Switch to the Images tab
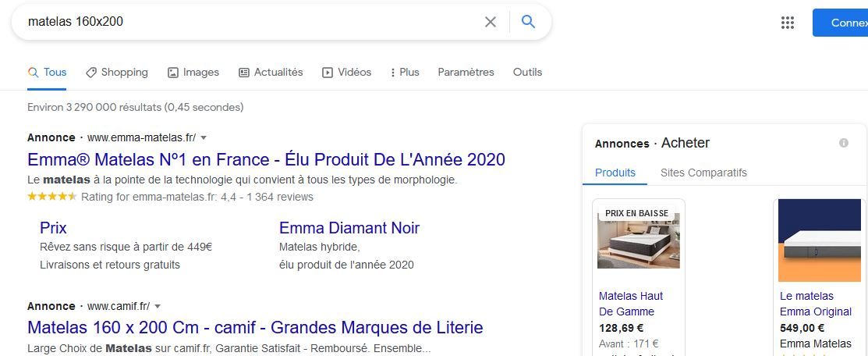The height and width of the screenshot is (356, 868). coord(193,72)
